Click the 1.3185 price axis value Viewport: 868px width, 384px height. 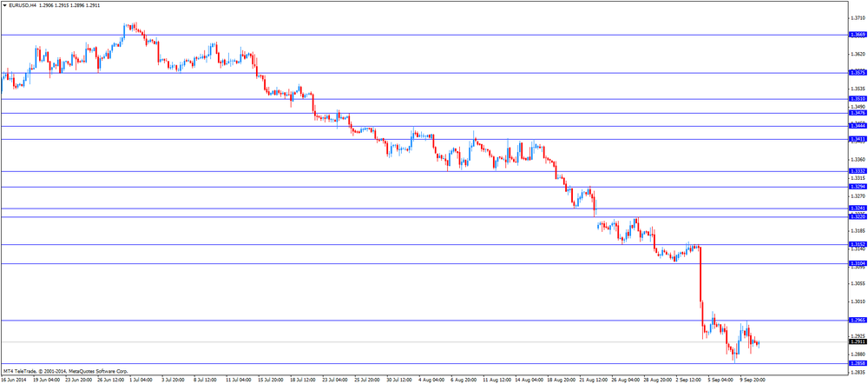pyautogui.click(x=858, y=230)
